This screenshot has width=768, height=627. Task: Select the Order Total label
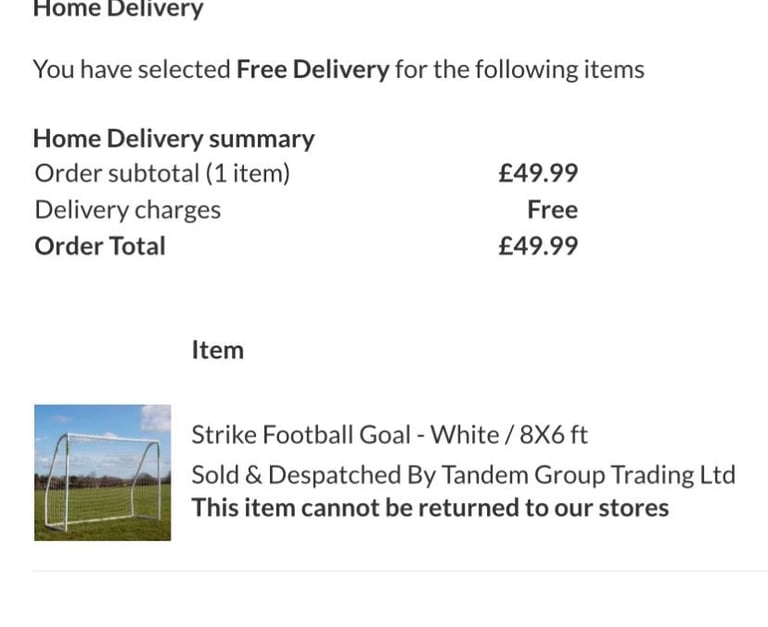(x=100, y=246)
